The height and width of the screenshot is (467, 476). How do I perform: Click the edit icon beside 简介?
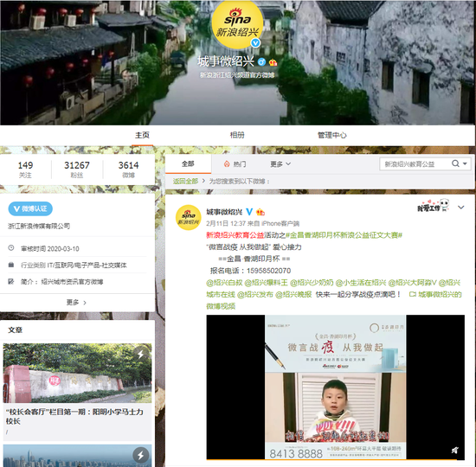click(11, 281)
